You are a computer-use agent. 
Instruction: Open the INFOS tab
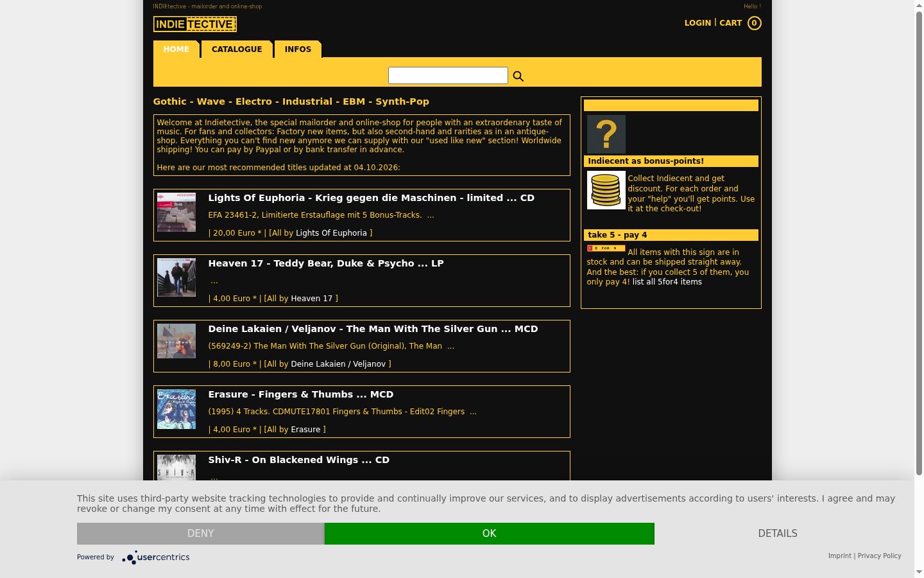pyautogui.click(x=298, y=49)
